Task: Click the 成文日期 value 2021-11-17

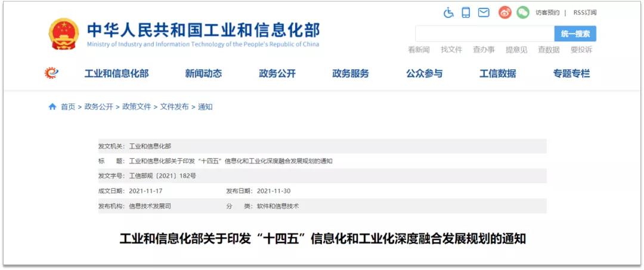Action: click(x=146, y=191)
